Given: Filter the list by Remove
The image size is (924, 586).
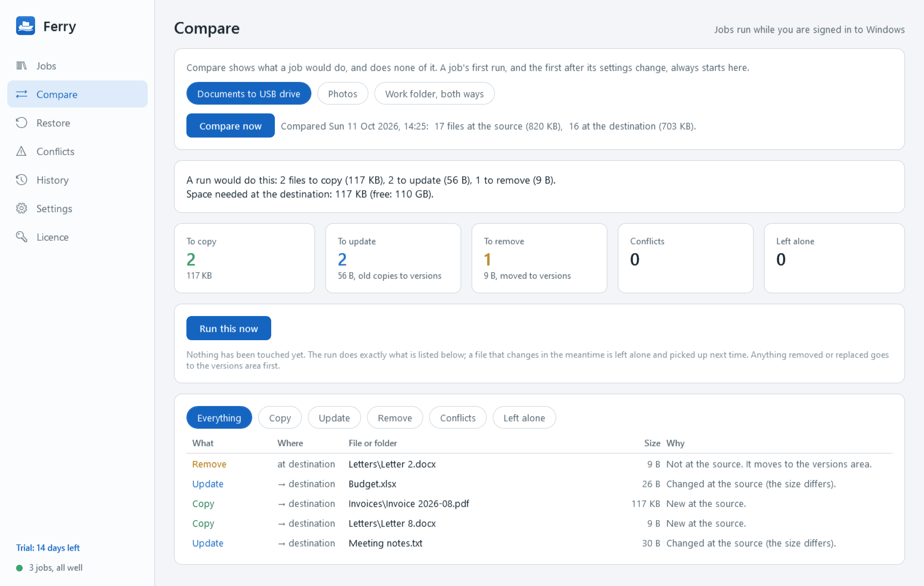Looking at the screenshot, I should [x=395, y=417].
